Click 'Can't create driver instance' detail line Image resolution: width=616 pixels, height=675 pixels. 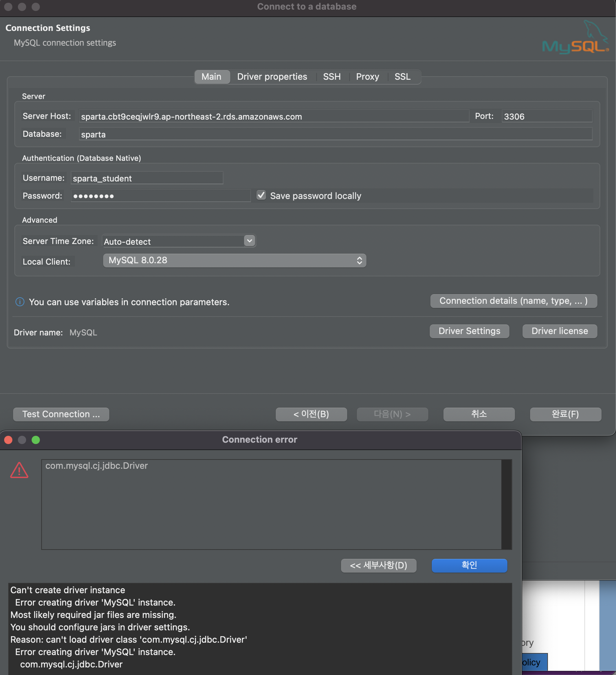point(68,590)
